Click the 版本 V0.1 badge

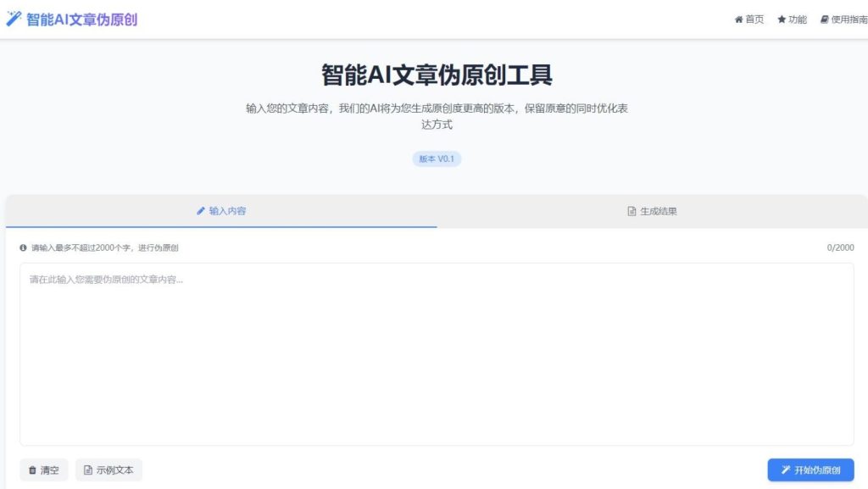coord(437,158)
